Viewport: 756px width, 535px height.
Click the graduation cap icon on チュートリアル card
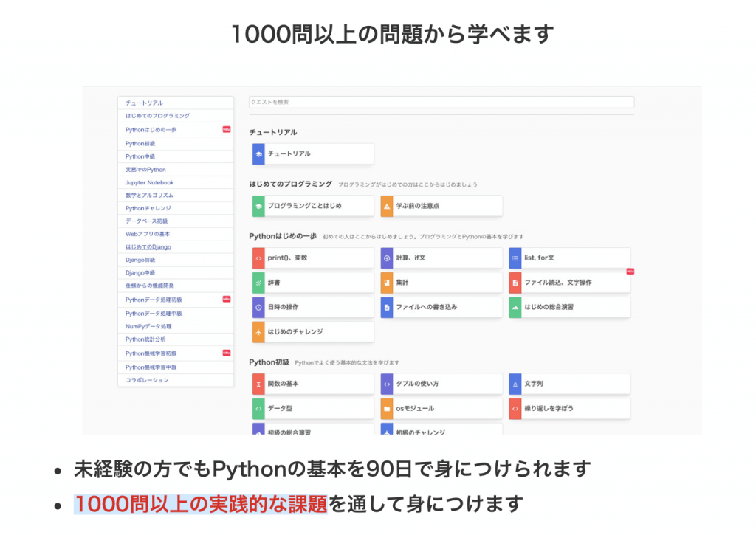coord(258,154)
